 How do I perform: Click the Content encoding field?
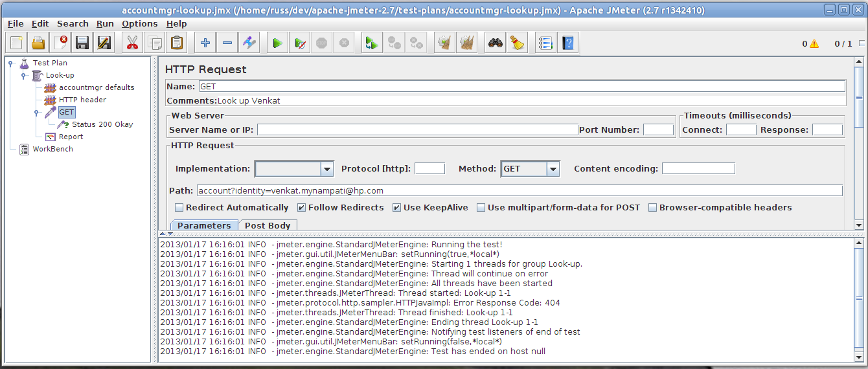pos(698,168)
